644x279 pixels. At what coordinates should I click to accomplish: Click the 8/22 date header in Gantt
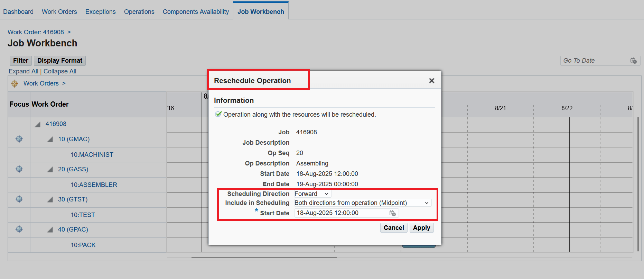[x=567, y=108]
